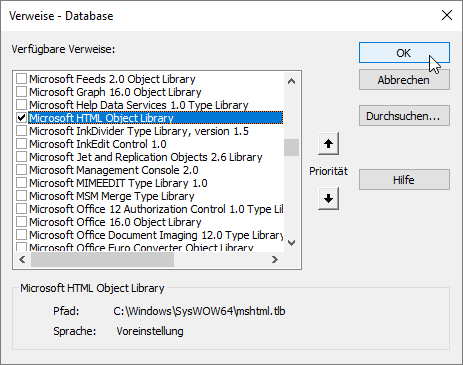
Task: Click the OK button
Action: [404, 53]
